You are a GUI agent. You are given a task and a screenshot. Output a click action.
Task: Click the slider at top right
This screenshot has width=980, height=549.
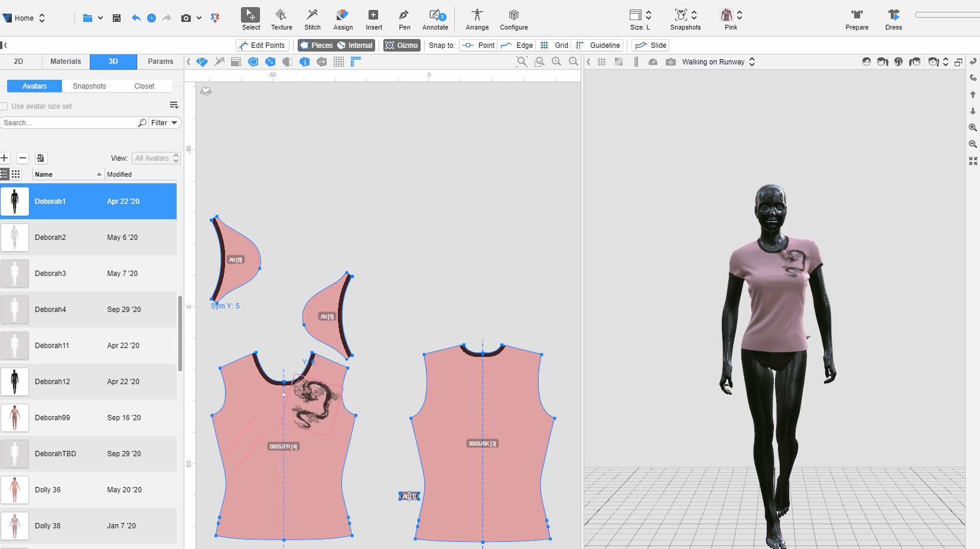947,15
